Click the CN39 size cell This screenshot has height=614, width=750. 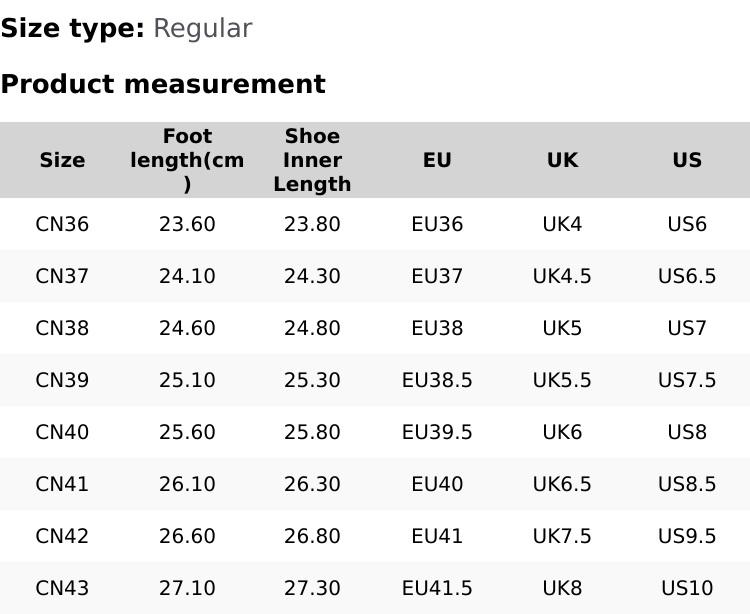tap(62, 380)
